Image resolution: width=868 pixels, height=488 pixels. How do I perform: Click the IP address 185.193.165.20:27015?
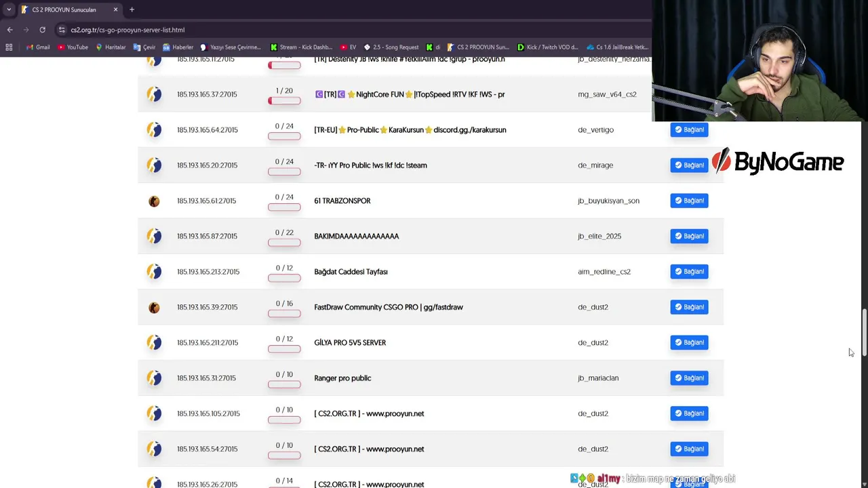(x=207, y=165)
